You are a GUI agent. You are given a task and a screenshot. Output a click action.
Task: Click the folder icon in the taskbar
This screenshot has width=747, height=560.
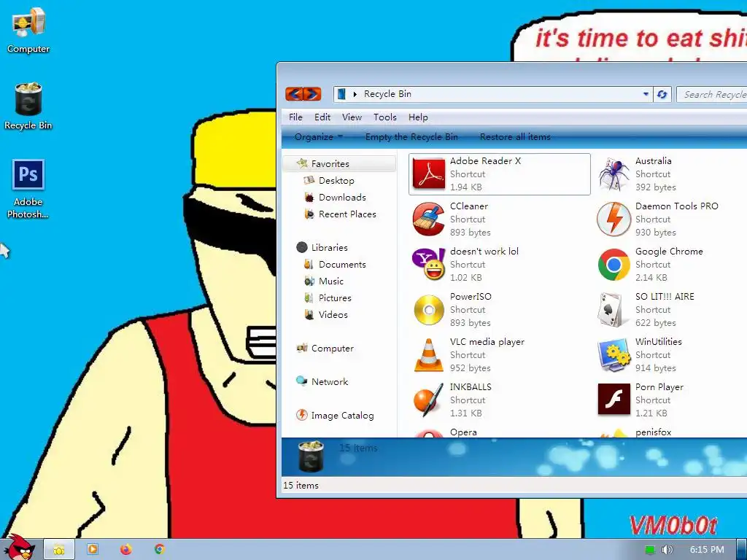pyautogui.click(x=58, y=550)
